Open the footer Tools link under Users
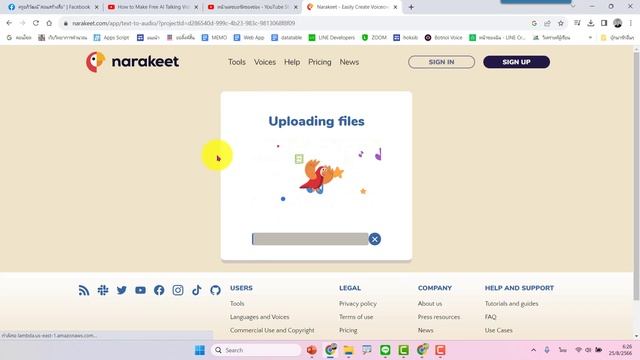Screen dimensions: 640x360 point(237,304)
